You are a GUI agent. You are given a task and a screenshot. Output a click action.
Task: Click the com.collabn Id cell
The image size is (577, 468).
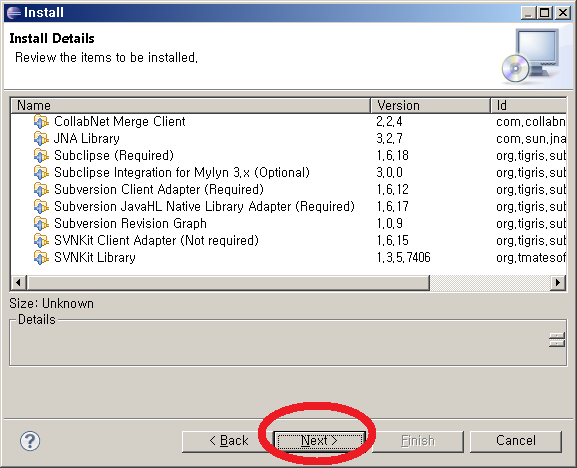click(531, 121)
